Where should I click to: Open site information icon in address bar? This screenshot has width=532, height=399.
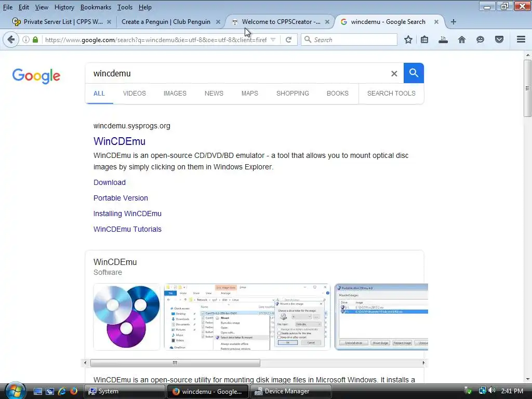(26, 39)
